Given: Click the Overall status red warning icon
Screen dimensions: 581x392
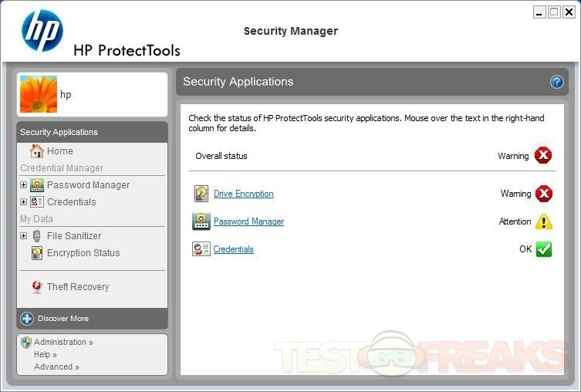Looking at the screenshot, I should [x=544, y=156].
